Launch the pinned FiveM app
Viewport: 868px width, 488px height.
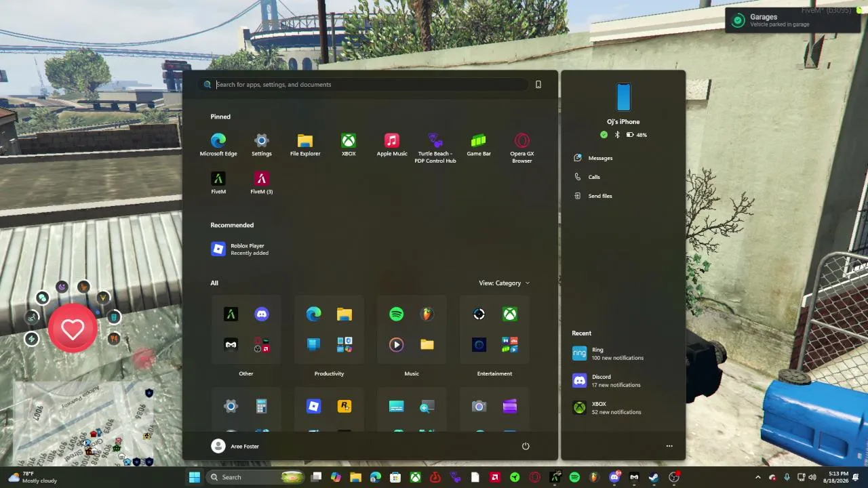(x=218, y=182)
